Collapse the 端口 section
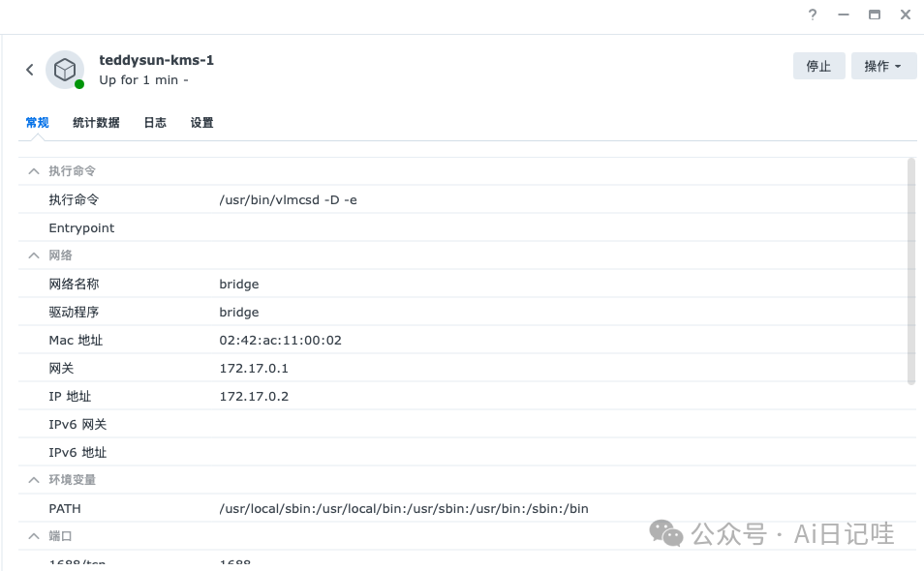The image size is (924, 571). click(34, 536)
